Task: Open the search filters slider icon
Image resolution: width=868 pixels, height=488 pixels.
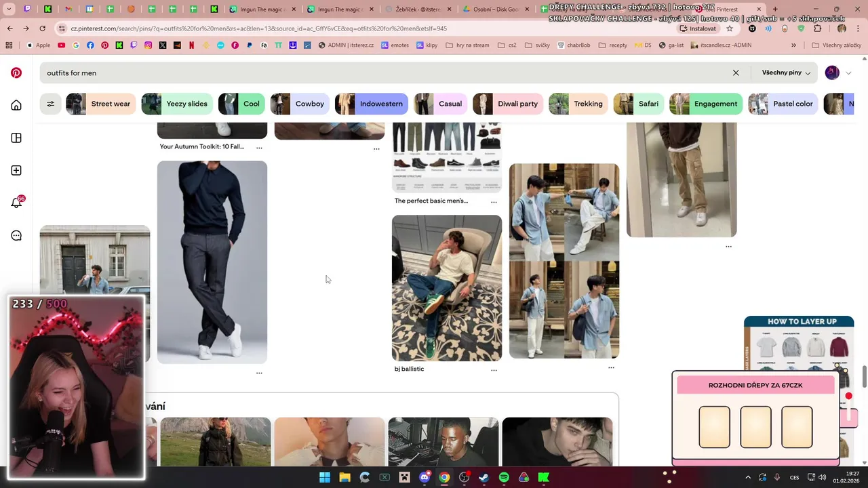Action: click(x=50, y=104)
